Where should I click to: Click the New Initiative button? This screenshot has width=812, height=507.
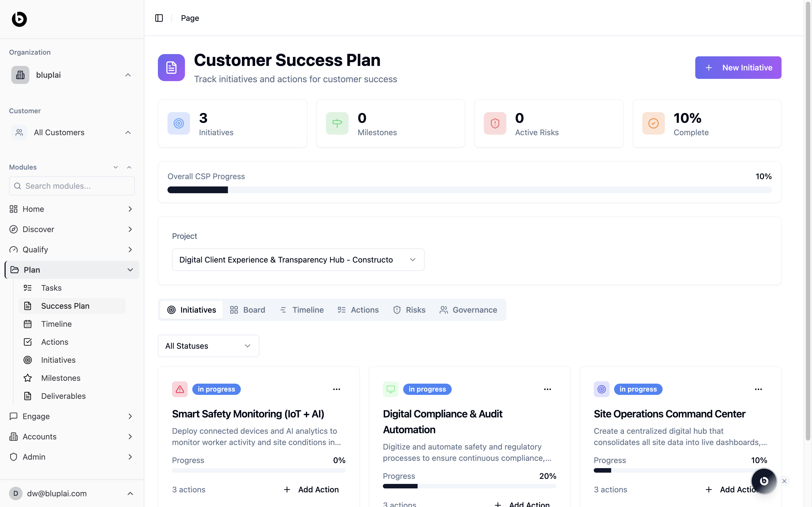tap(738, 68)
